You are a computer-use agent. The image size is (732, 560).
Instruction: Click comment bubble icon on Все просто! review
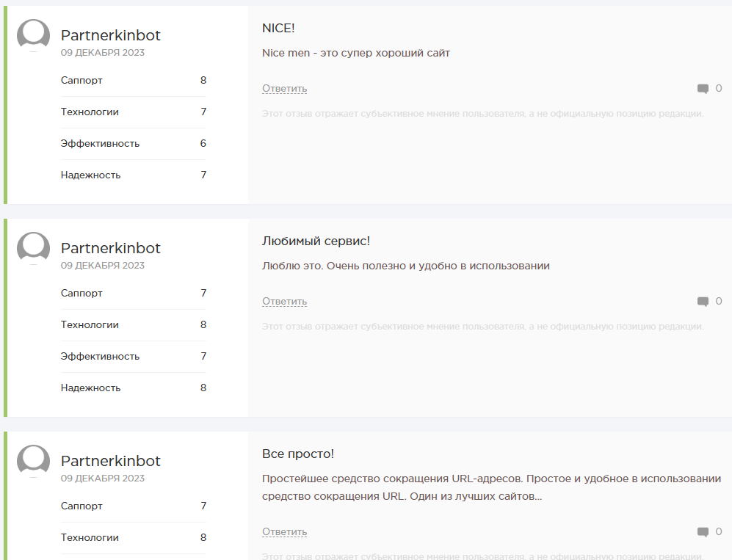pyautogui.click(x=703, y=532)
